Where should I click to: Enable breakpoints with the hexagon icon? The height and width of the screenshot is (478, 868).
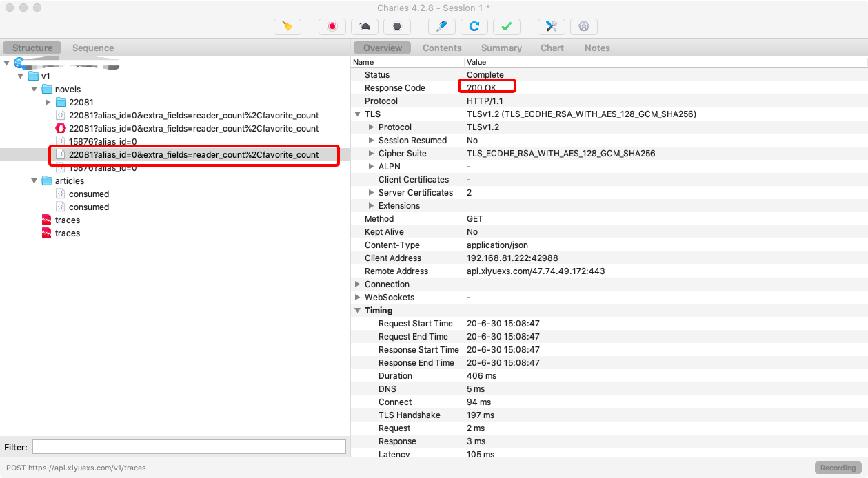pos(397,27)
